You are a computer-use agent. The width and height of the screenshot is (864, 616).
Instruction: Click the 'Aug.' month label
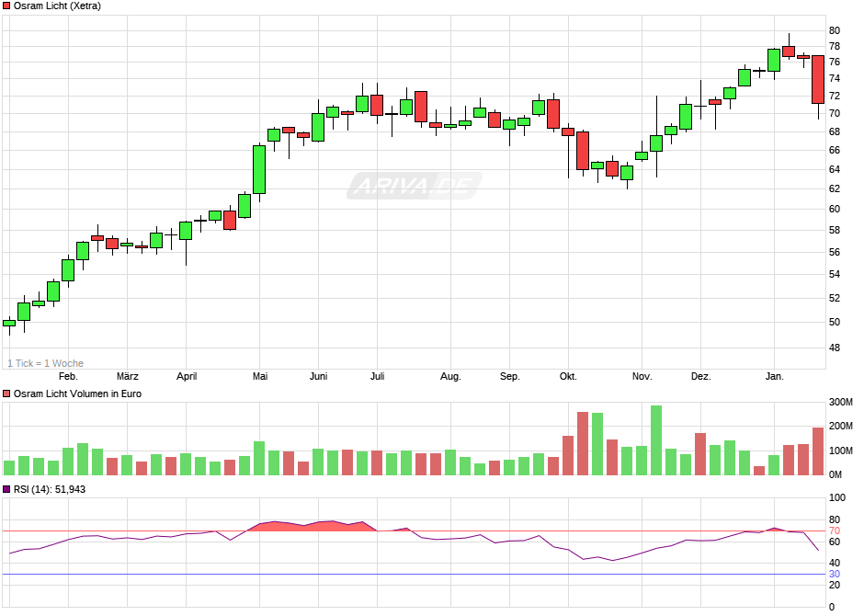tap(450, 376)
